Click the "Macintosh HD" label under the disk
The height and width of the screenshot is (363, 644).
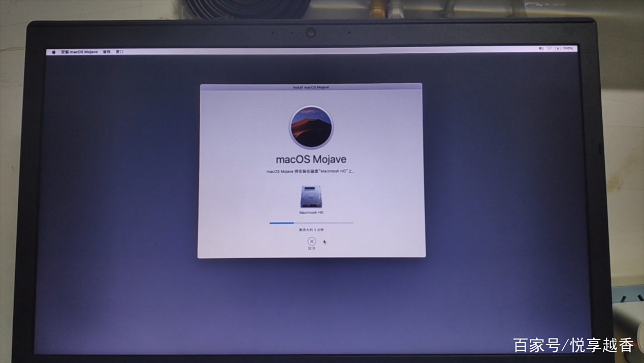[x=311, y=213]
